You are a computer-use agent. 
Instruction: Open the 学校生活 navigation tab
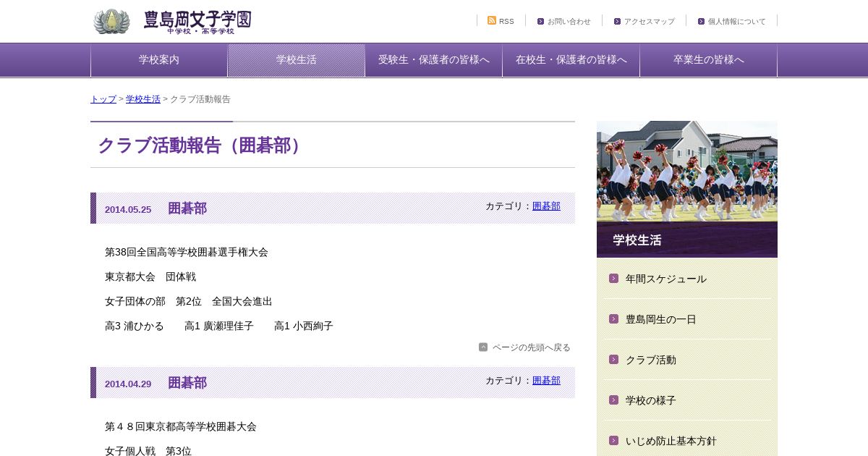coord(297,60)
